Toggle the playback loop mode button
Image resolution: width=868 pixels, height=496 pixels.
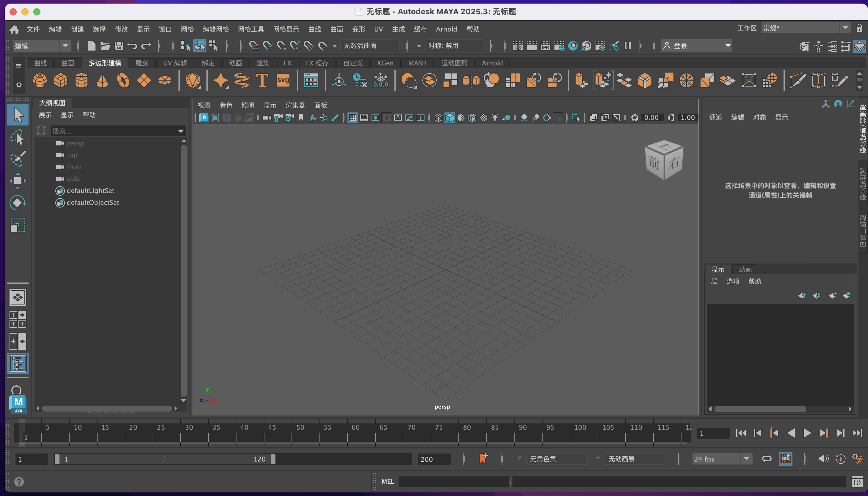(767, 459)
